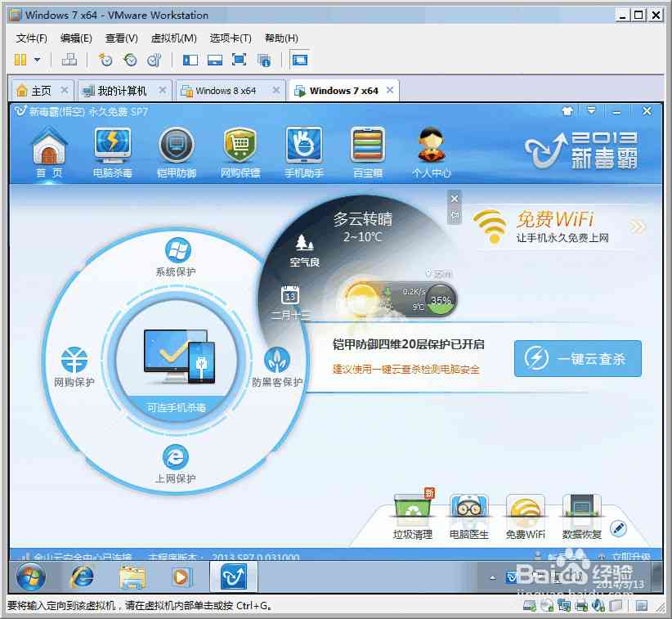
Task: Launch 免费WiFi tool at bottom
Action: point(526,515)
